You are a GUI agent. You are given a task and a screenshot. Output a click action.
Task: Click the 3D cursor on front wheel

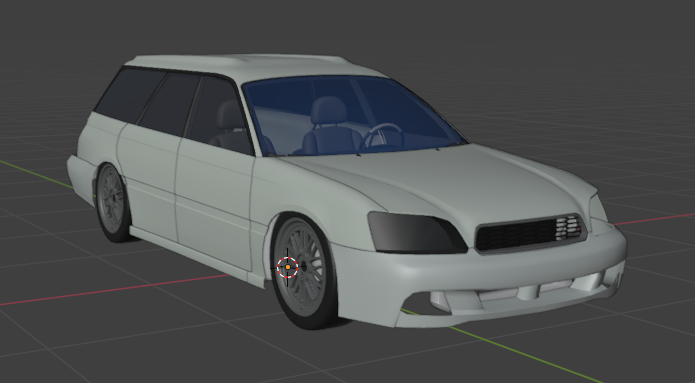[287, 267]
